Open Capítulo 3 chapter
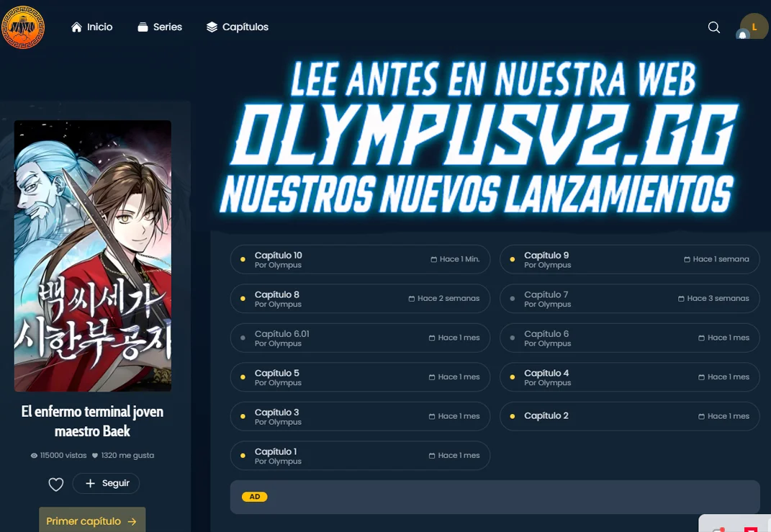 [x=360, y=416]
